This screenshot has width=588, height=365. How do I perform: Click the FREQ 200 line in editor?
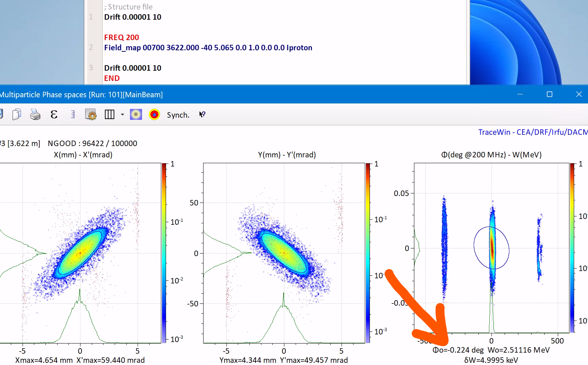[122, 38]
